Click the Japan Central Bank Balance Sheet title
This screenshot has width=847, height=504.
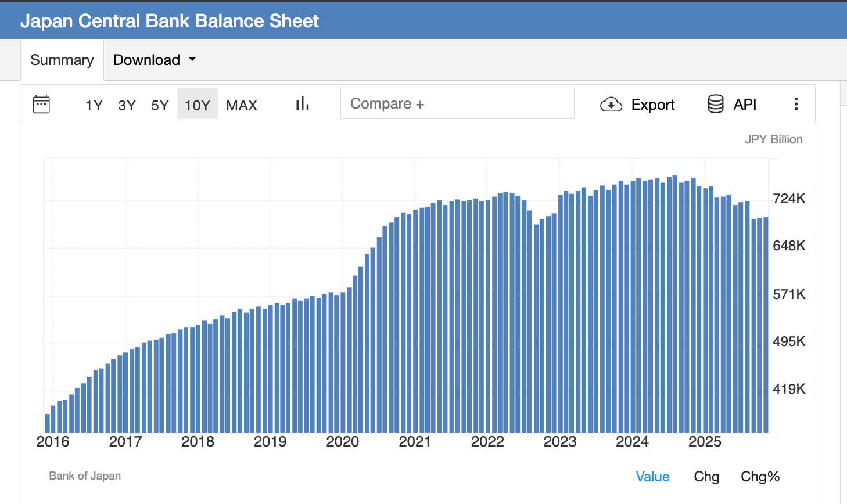(170, 21)
